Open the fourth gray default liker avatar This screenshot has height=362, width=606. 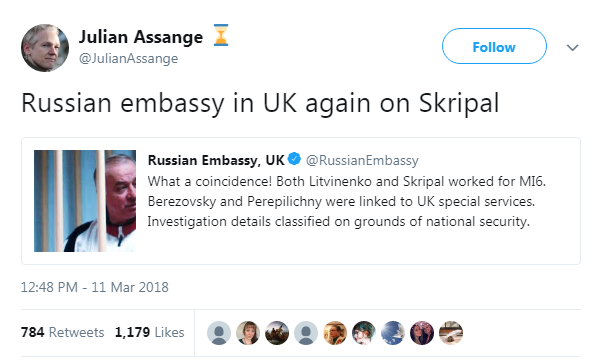(x=306, y=333)
